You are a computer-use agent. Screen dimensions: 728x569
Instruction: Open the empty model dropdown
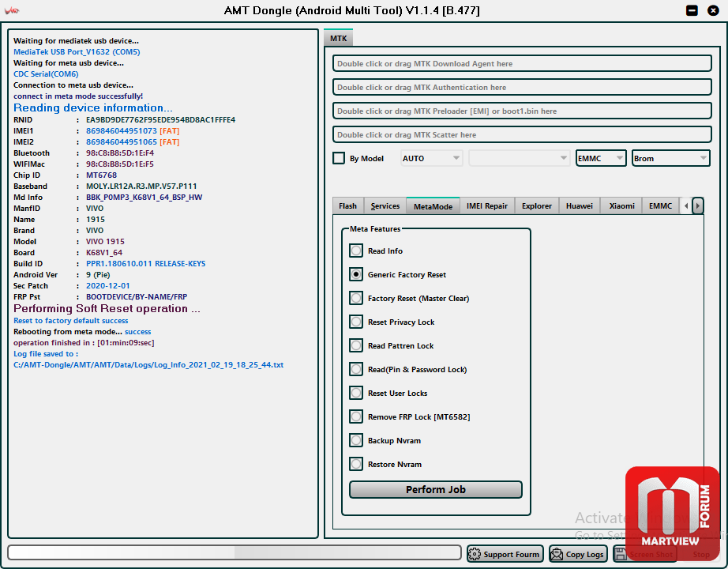click(519, 158)
